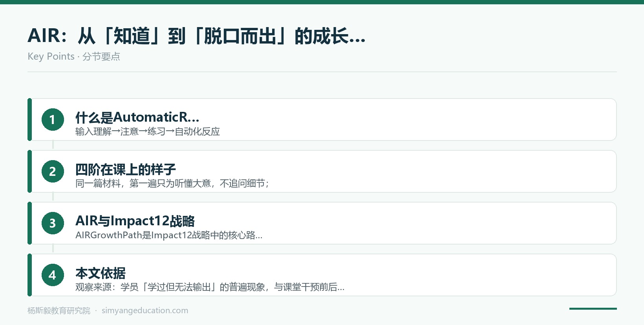Click the text "输入理解→注意→练习→自动化反应"
Screen dimensions: 644x325
coord(148,131)
